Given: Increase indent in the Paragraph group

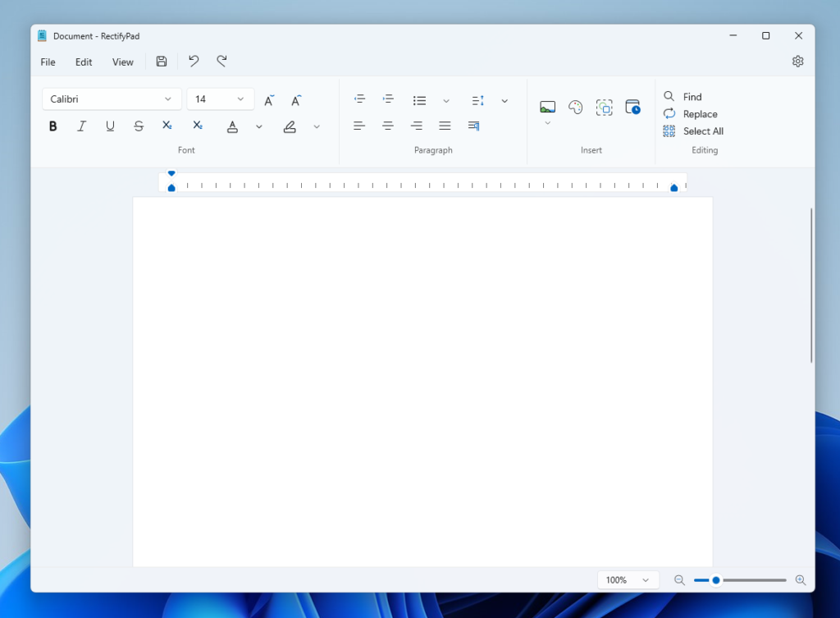Looking at the screenshot, I should click(389, 99).
